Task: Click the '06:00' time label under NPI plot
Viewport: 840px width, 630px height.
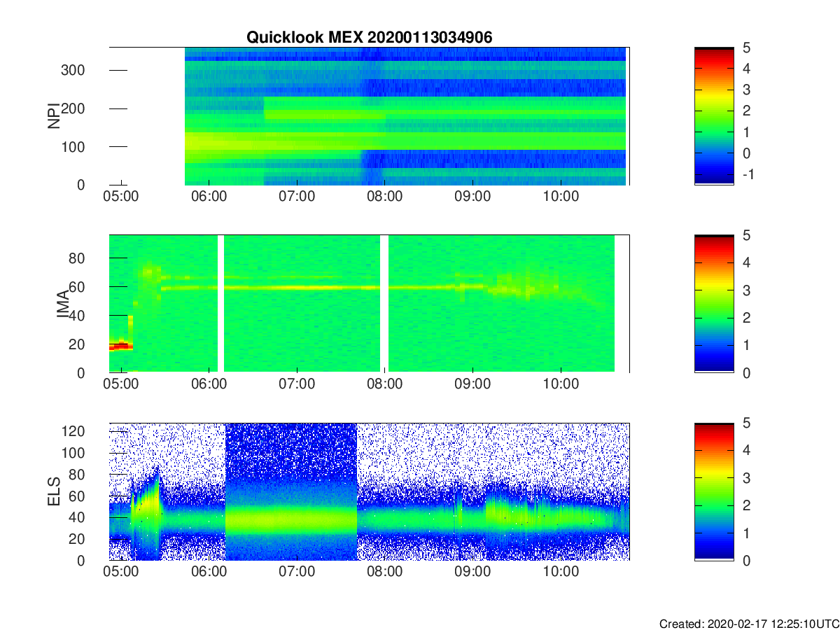Action: 209,197
